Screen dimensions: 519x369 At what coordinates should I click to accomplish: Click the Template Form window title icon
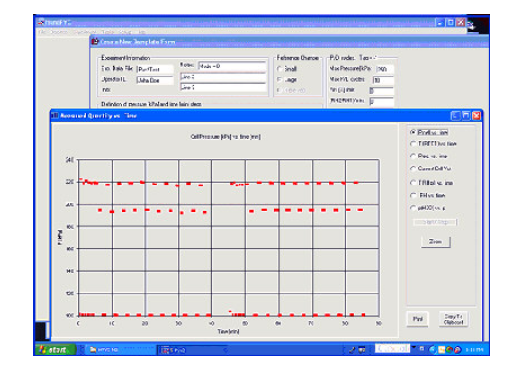[x=96, y=42]
